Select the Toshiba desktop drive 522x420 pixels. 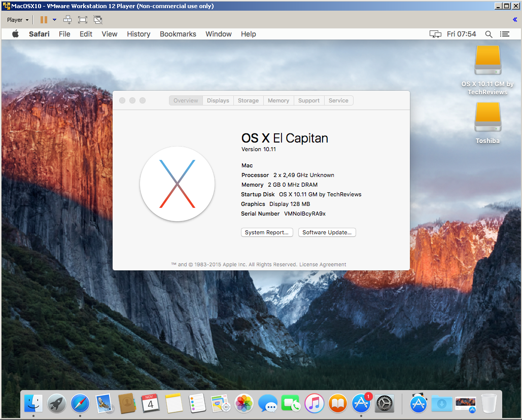pos(488,123)
